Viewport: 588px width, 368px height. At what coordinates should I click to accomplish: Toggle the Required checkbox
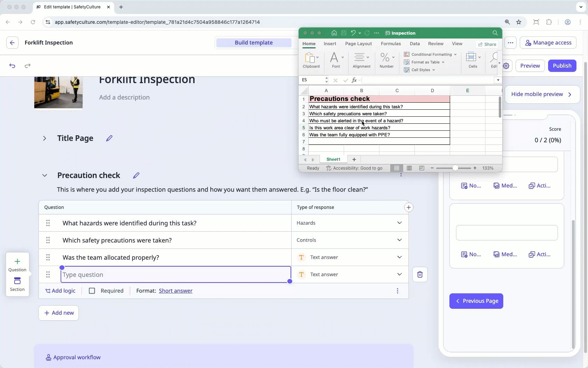[92, 291]
